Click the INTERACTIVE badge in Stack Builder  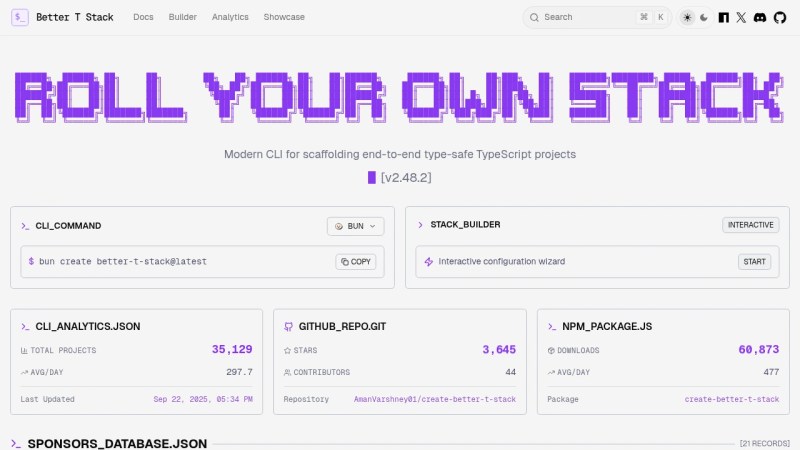tap(751, 225)
